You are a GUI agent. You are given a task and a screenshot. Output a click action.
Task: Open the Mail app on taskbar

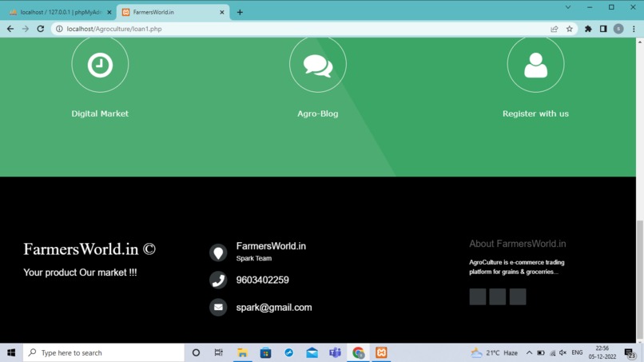(312, 352)
